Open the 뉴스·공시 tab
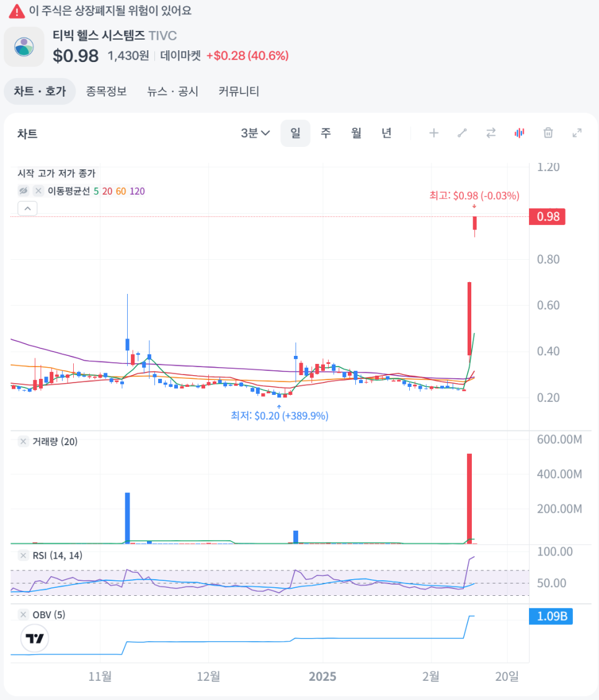 (x=173, y=92)
